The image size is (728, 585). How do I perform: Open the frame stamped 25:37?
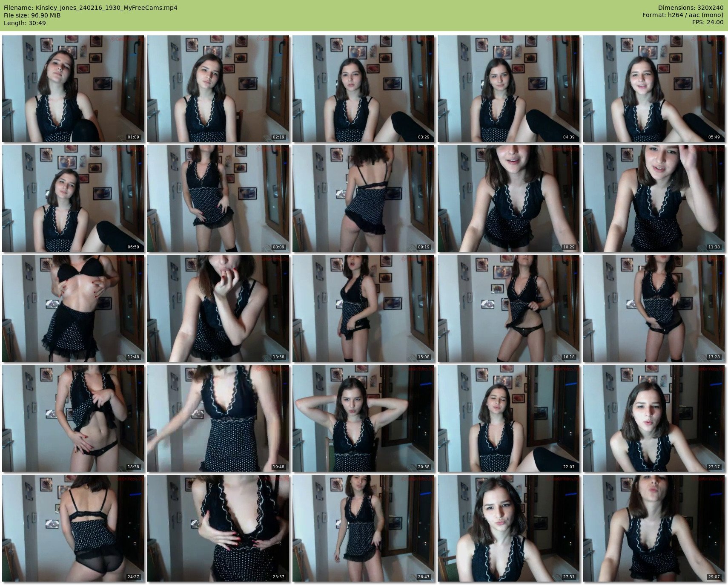point(218,528)
